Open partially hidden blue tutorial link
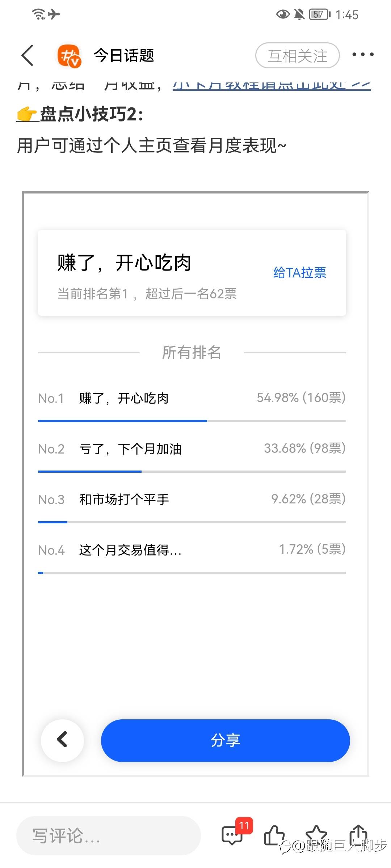This screenshot has width=391, height=868. 272,85
